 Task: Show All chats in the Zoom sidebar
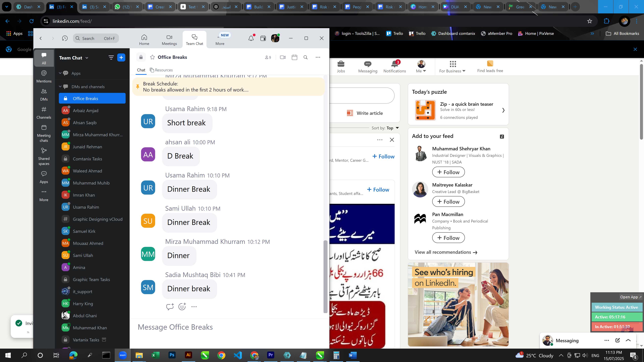(x=44, y=58)
